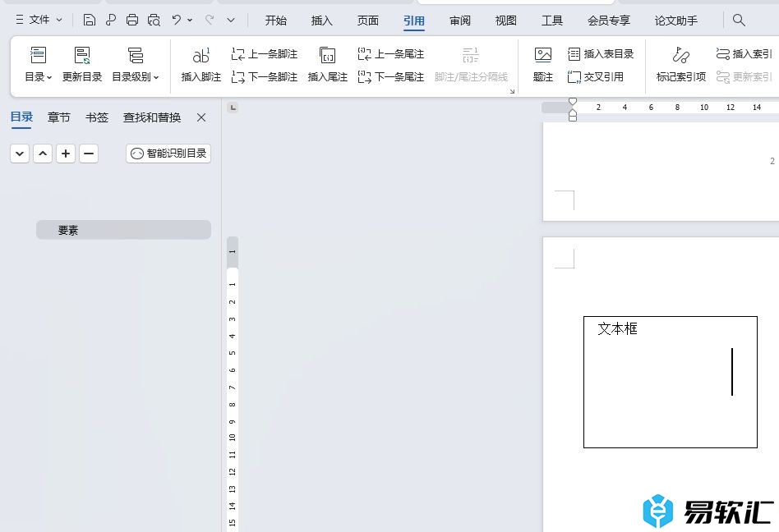The height and width of the screenshot is (532, 779).
Task: Open the 工具 tab
Action: point(552,21)
